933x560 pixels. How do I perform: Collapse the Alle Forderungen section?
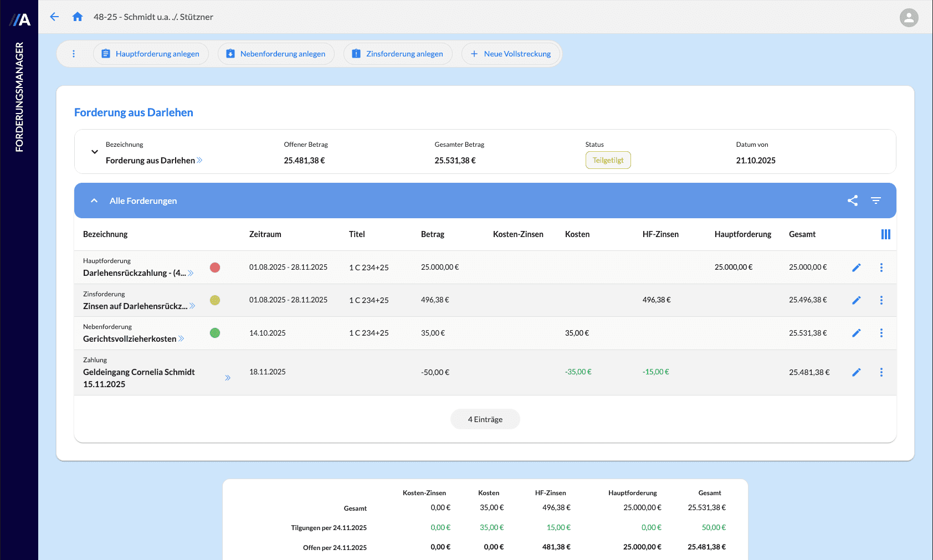click(94, 201)
